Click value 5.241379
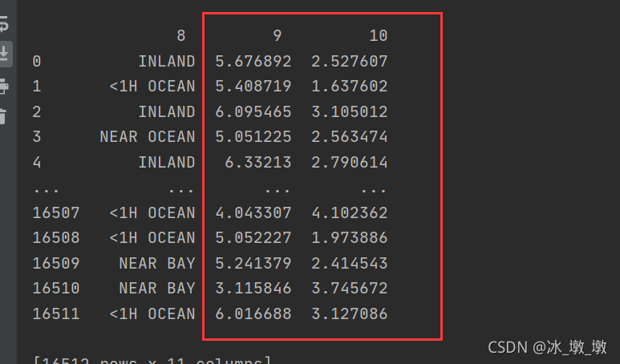 (x=253, y=263)
